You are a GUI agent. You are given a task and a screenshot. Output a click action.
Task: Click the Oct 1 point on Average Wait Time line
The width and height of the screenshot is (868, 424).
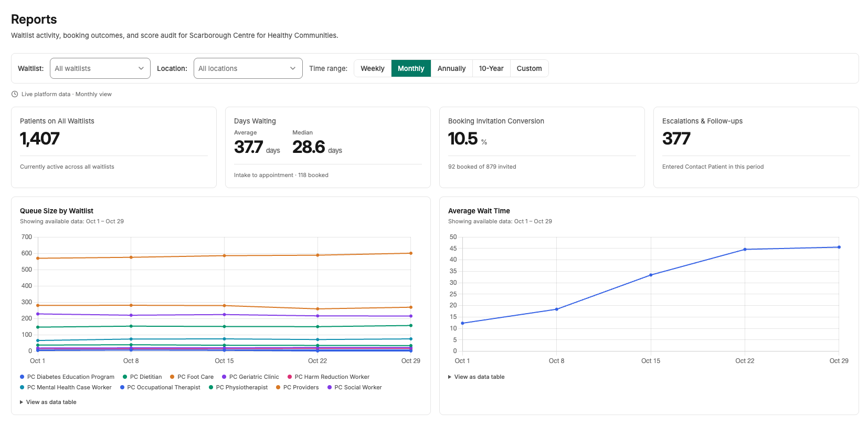462,323
